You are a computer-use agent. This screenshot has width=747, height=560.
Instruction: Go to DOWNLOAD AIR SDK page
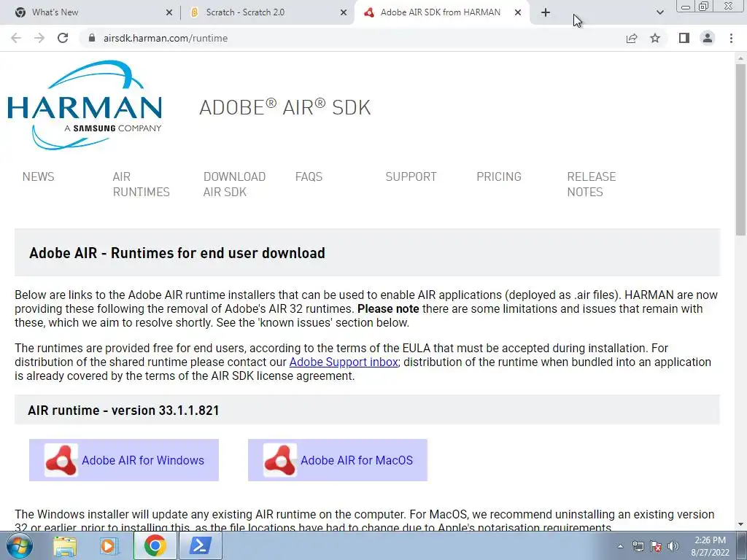point(234,184)
